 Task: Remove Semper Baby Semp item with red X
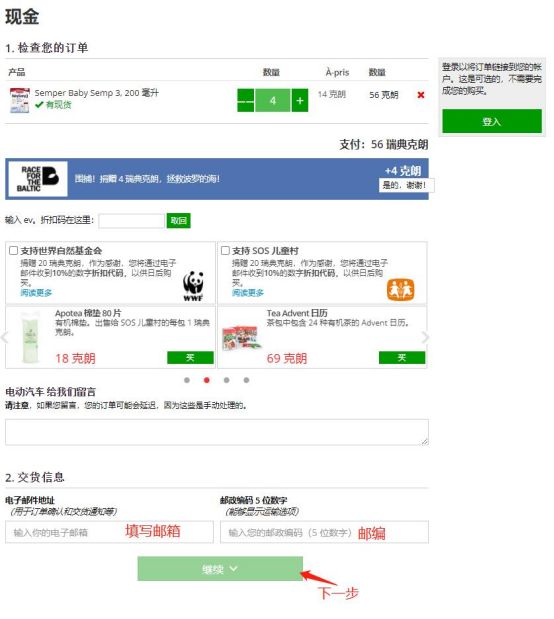421,95
